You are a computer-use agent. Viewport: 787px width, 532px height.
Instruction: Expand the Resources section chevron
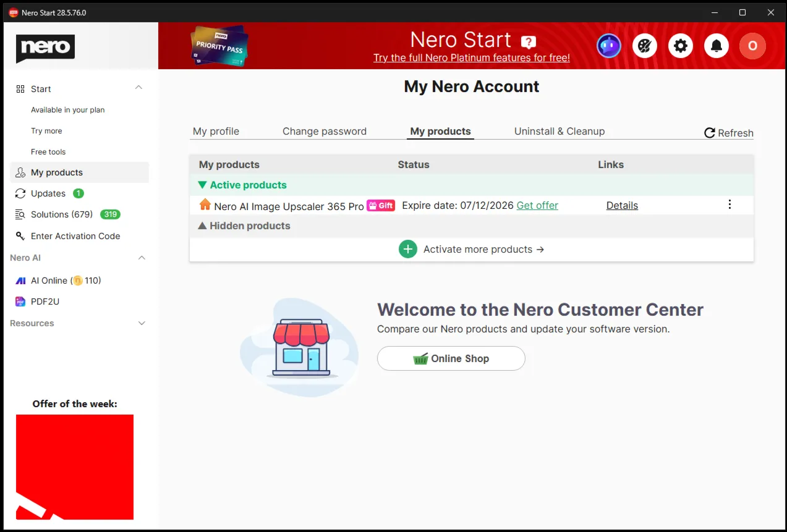[x=142, y=323]
